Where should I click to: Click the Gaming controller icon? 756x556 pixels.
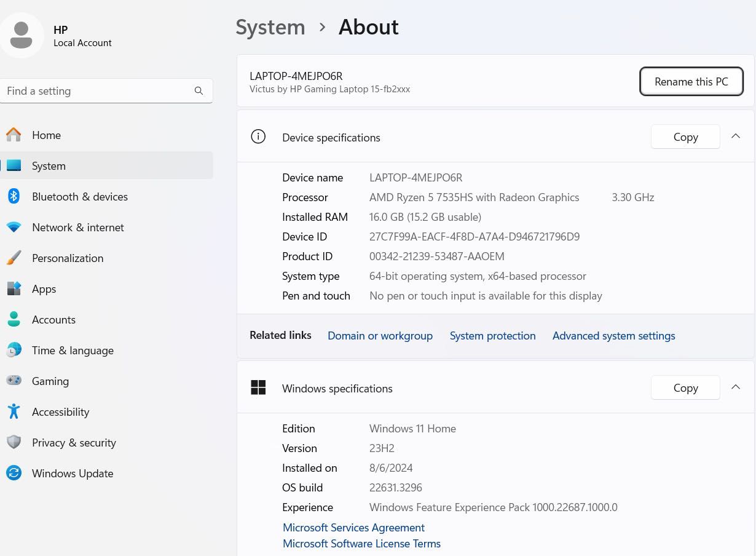click(14, 381)
